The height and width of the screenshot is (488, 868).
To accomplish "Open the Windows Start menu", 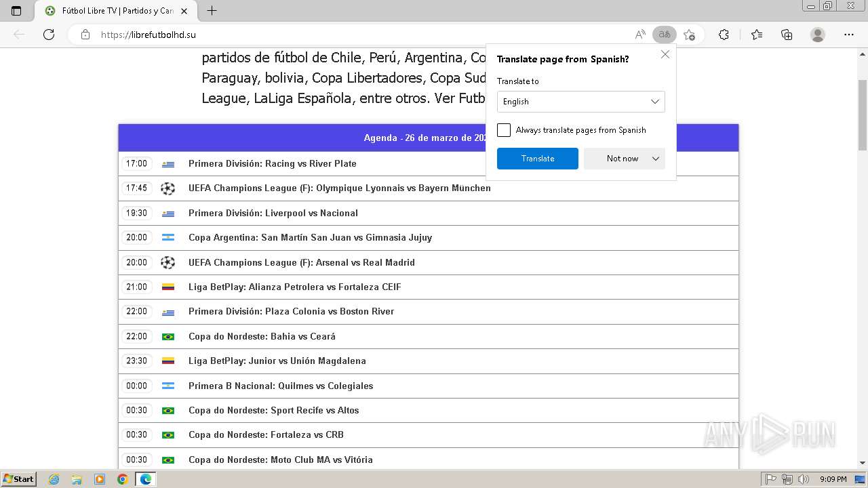I will pyautogui.click(x=18, y=479).
